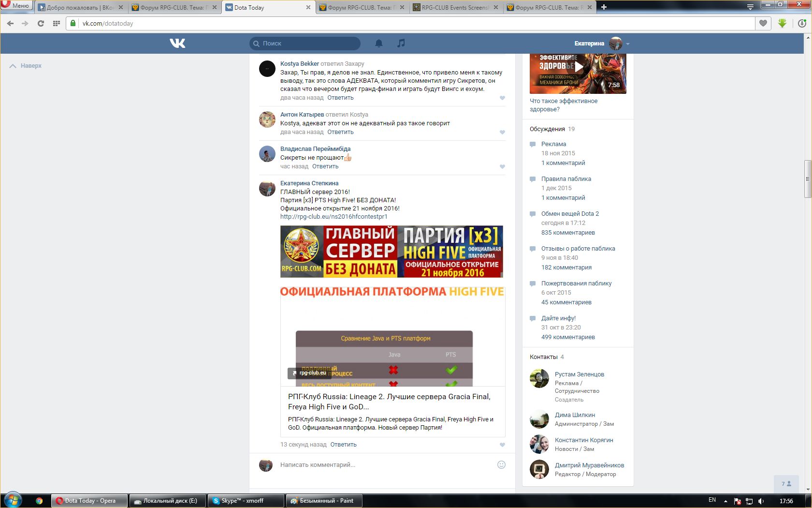
Task: Open Дима Шилкин's contact profile
Action: point(575,415)
